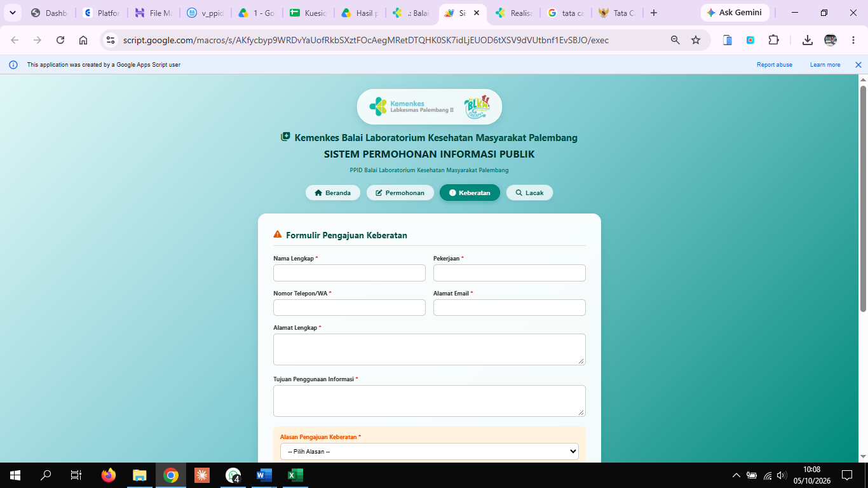Click the Alamat Email field
Viewport: 868px width, 488px height.
[510, 308]
